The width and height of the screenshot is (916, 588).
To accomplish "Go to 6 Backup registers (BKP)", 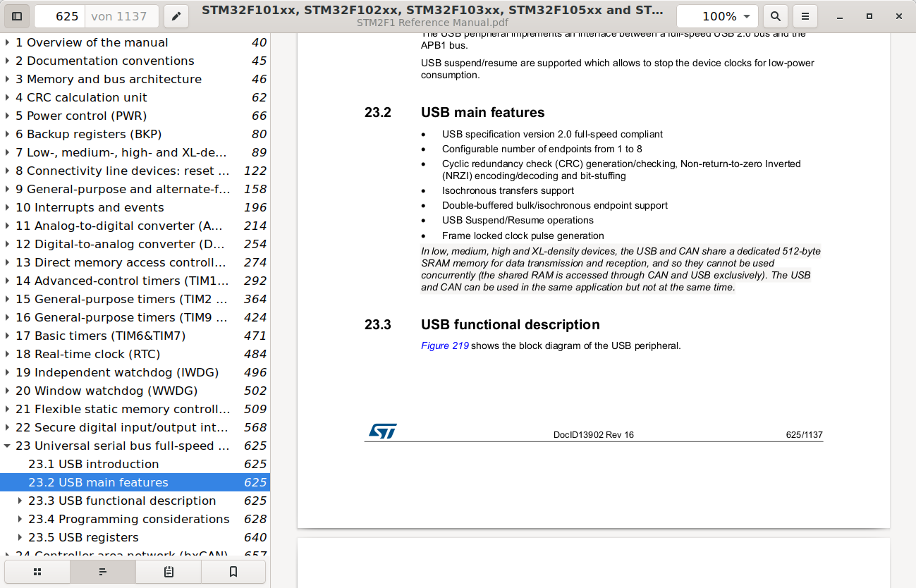I will coord(135,134).
